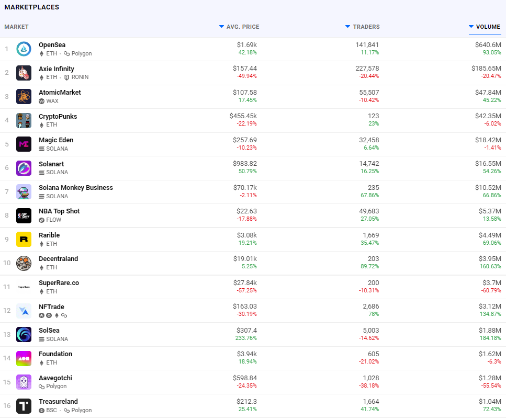
Task: Visit the Foundation marketplace page
Action: point(55,354)
